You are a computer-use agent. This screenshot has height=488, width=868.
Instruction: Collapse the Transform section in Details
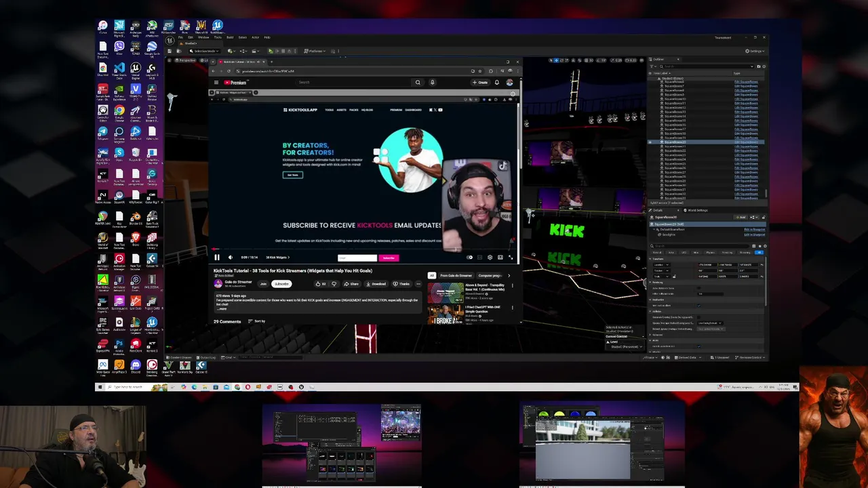(650, 259)
